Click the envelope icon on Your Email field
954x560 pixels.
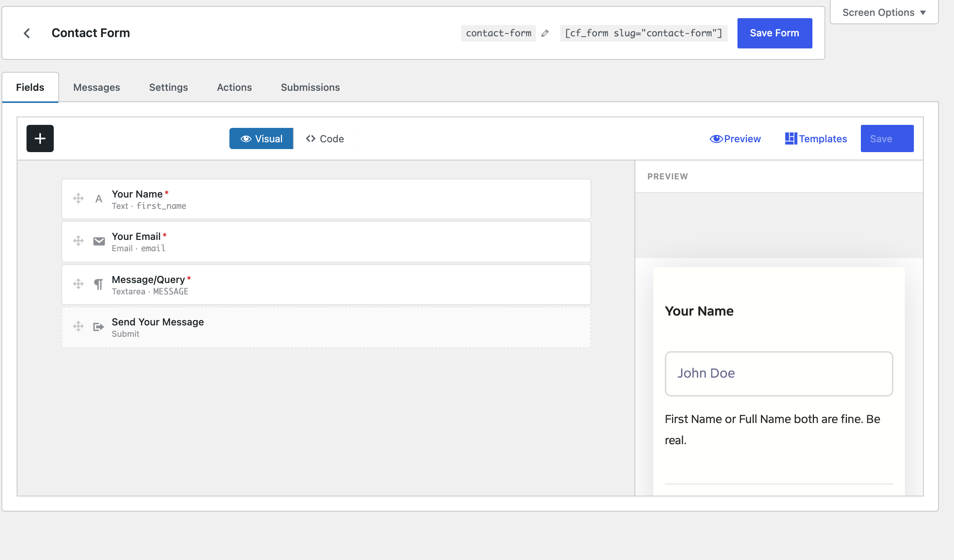[x=98, y=241]
